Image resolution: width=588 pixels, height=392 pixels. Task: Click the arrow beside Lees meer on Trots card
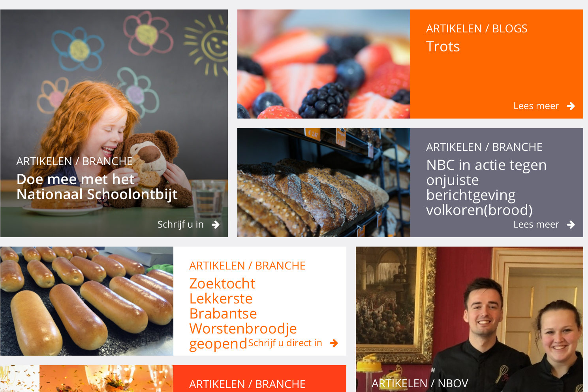[571, 106]
